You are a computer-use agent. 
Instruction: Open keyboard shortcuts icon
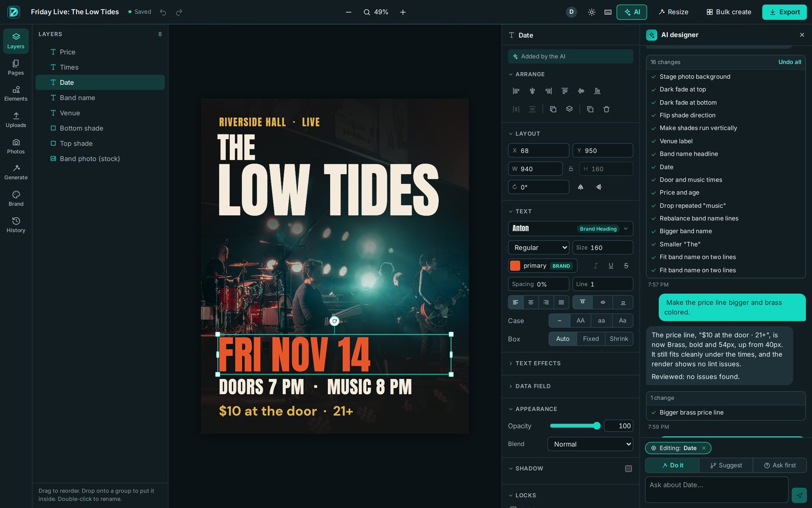tap(608, 12)
